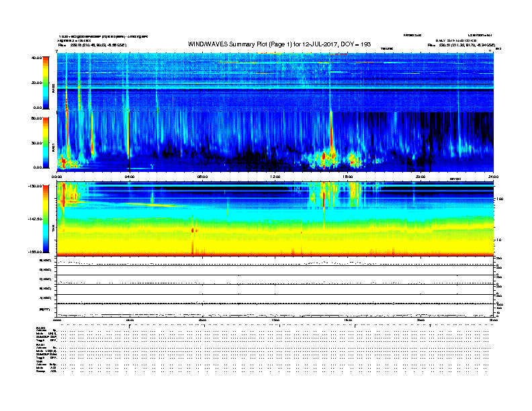The width and height of the screenshot is (532, 411).
Task: Click the top-right position readout text
Action: tap(461, 45)
